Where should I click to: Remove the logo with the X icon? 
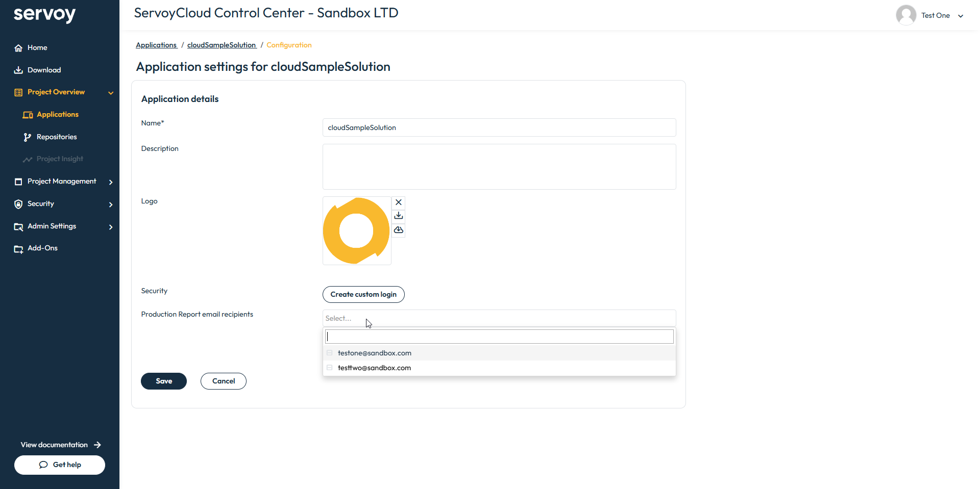pyautogui.click(x=399, y=202)
